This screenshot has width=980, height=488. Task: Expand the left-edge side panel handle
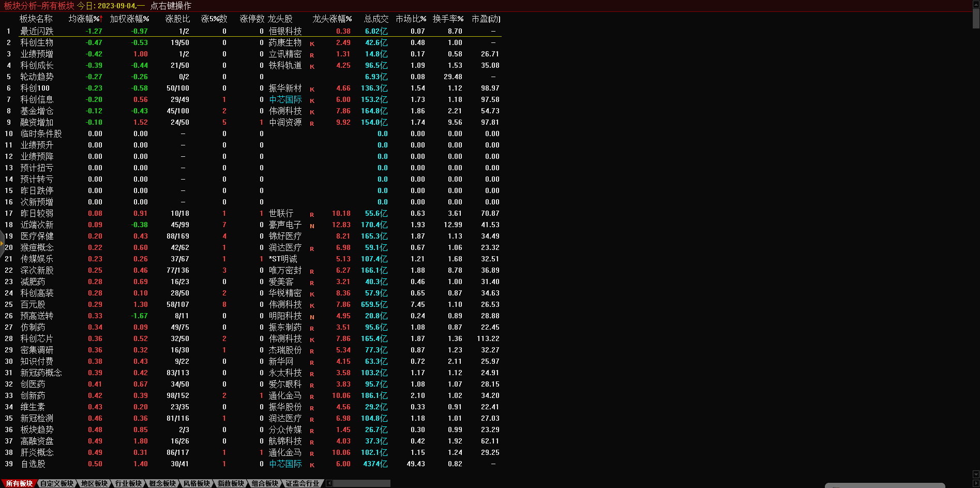(2, 243)
